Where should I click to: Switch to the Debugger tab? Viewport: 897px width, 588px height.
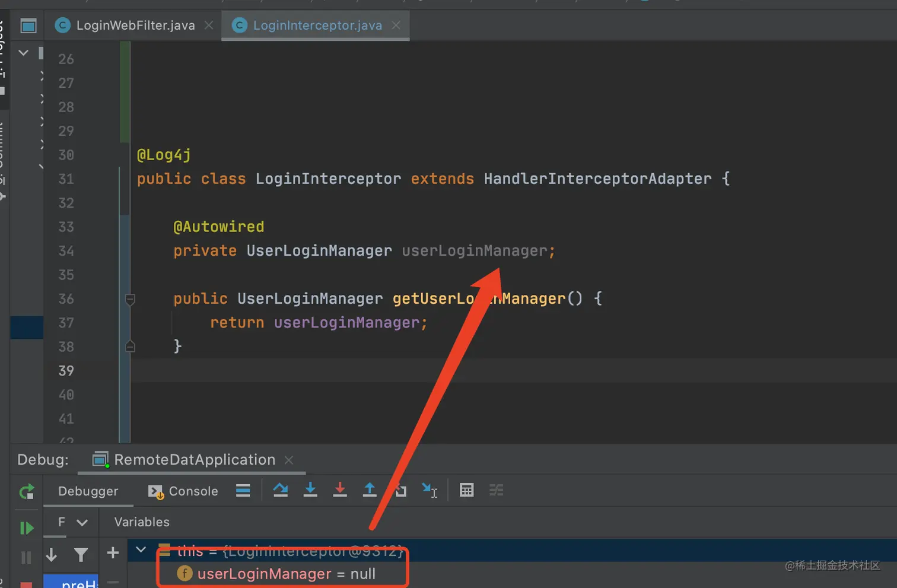tap(88, 491)
